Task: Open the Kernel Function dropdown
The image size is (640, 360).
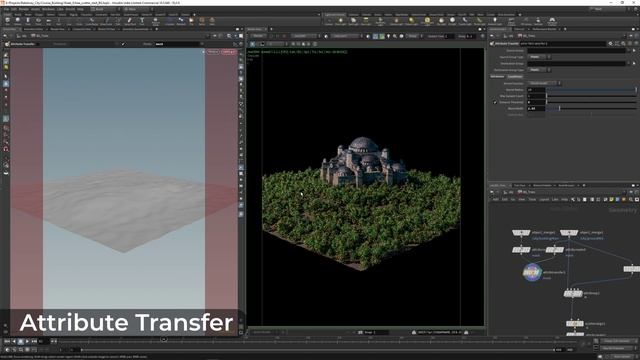Action: coord(544,83)
